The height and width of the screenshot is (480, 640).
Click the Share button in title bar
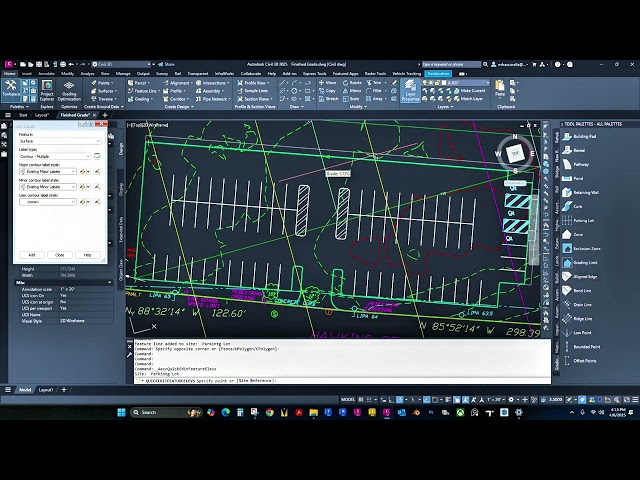pyautogui.click(x=167, y=64)
